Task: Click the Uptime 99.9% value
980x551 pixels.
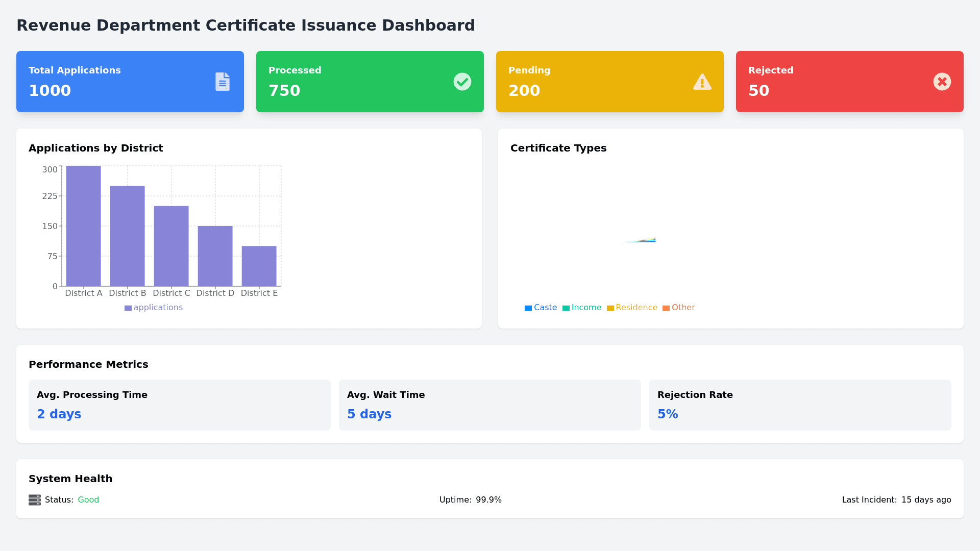Action: point(488,500)
